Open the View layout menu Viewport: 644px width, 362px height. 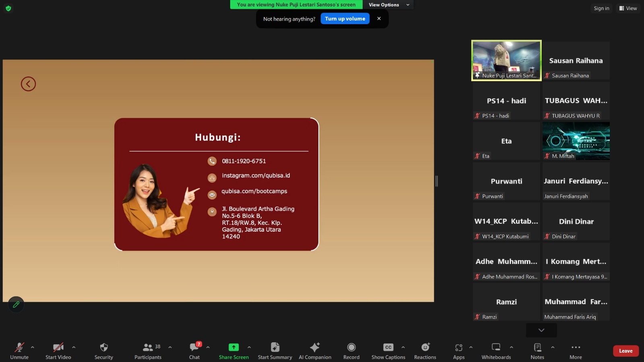pos(628,8)
